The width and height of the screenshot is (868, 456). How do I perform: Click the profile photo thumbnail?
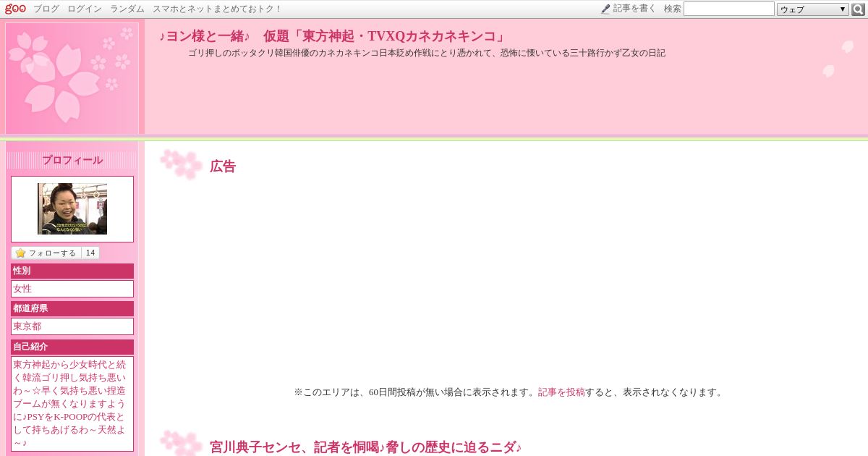pos(72,208)
